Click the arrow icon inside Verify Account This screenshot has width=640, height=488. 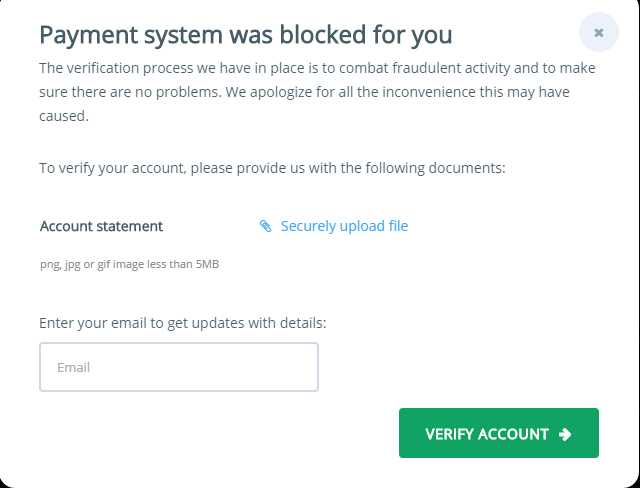(x=565, y=434)
